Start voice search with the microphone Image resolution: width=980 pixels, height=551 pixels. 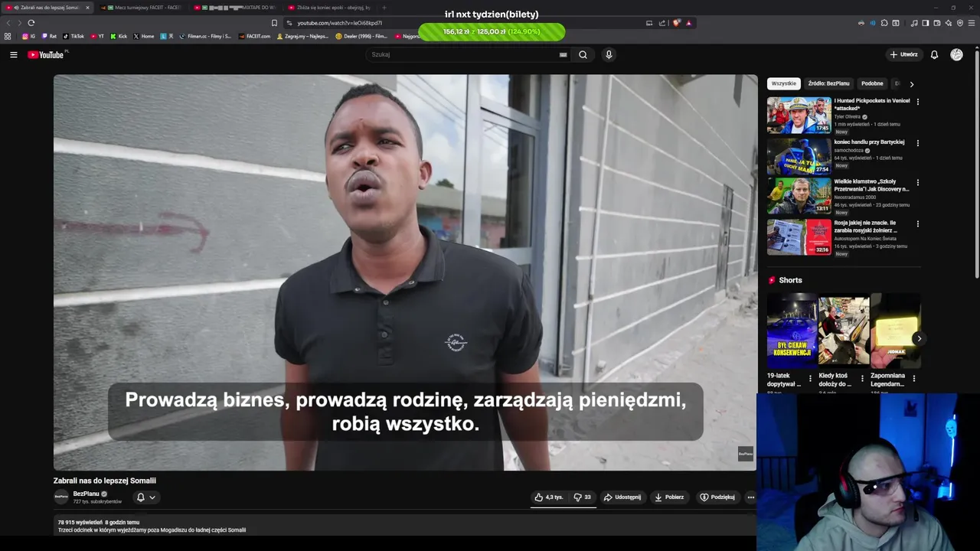[609, 54]
